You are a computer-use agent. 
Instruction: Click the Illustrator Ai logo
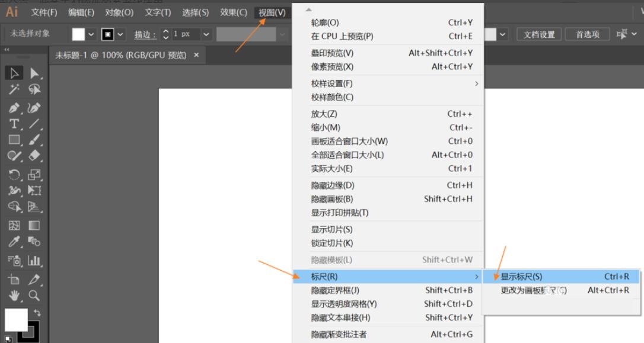tap(11, 12)
